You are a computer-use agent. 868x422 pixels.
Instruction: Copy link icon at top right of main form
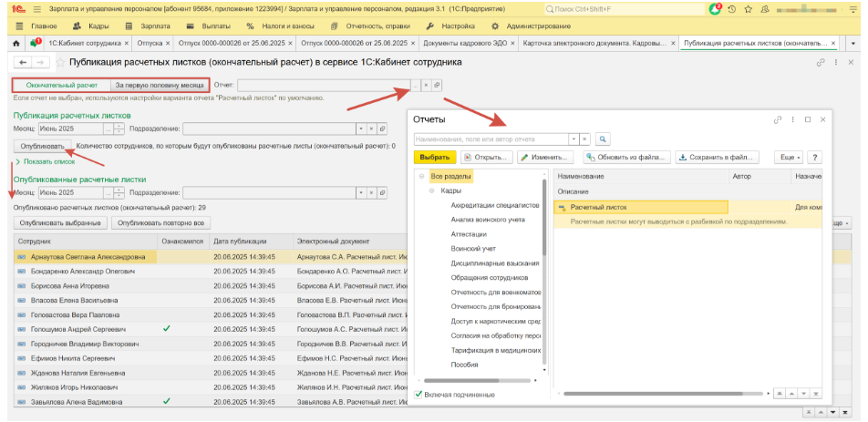(x=821, y=63)
